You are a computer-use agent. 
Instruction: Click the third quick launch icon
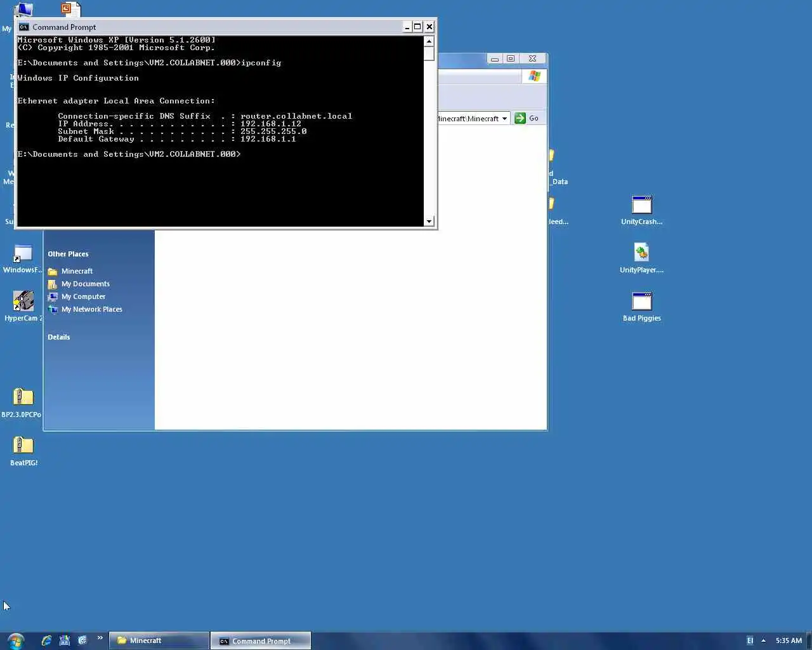(x=82, y=640)
